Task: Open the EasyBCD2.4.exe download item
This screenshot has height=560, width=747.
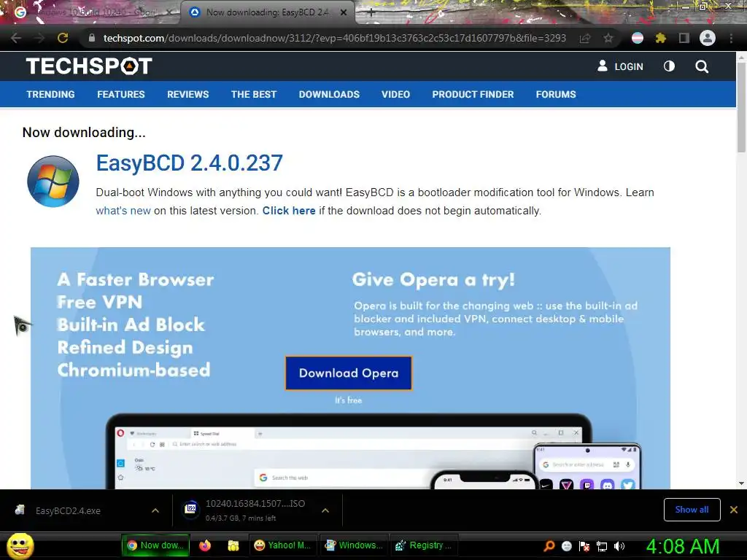Action: 68,510
